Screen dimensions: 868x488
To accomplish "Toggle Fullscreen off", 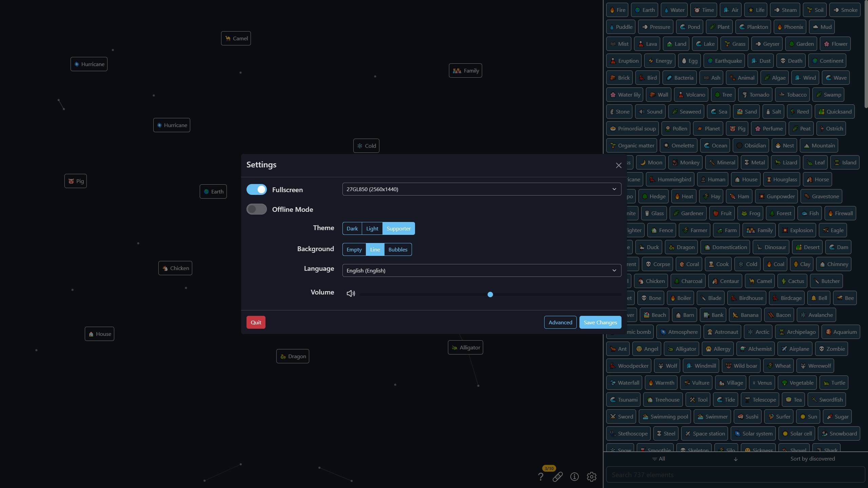I will coord(256,189).
